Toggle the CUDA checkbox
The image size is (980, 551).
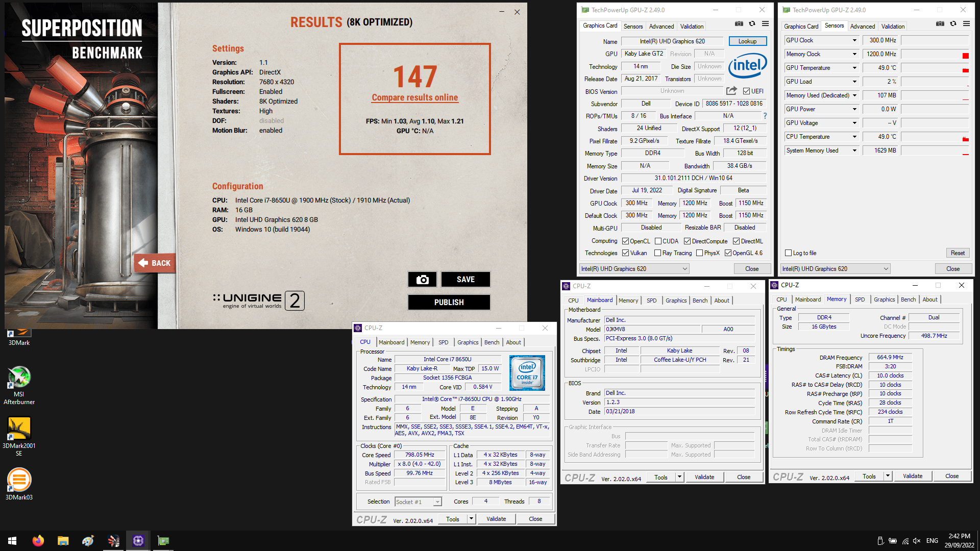658,241
